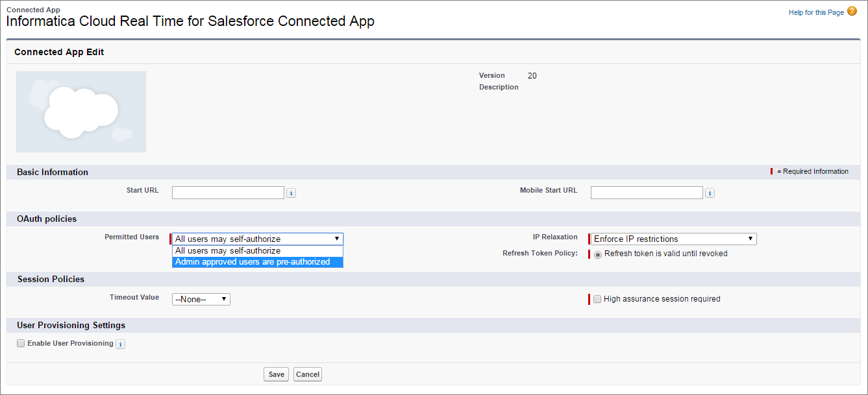This screenshot has width=868, height=395.
Task: Select Refresh token is valid until revoked
Action: click(598, 254)
